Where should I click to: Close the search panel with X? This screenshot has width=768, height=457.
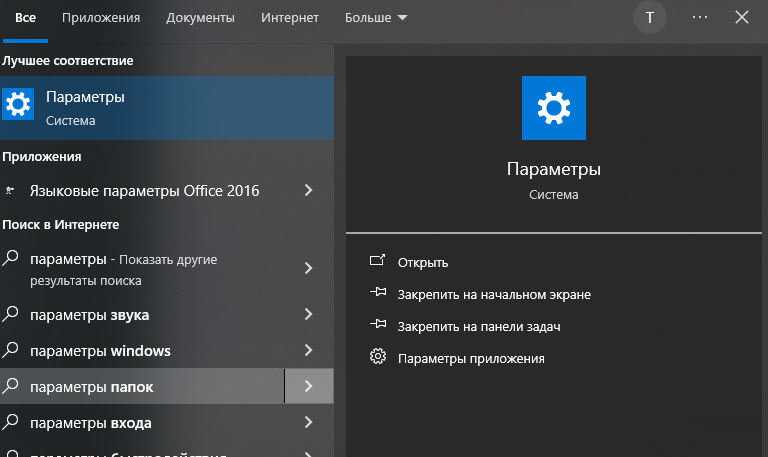tap(742, 17)
